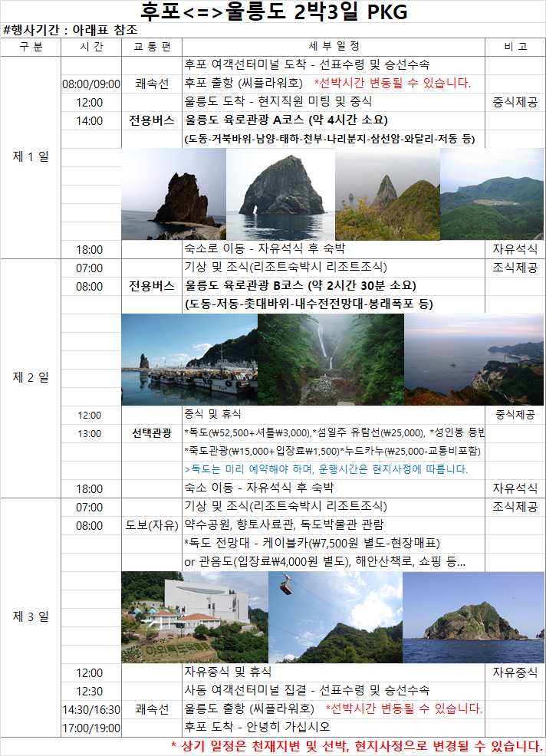Viewport: 546px width, 756px height.
Task: Click the '구 분' column header
Action: pyautogui.click(x=31, y=47)
